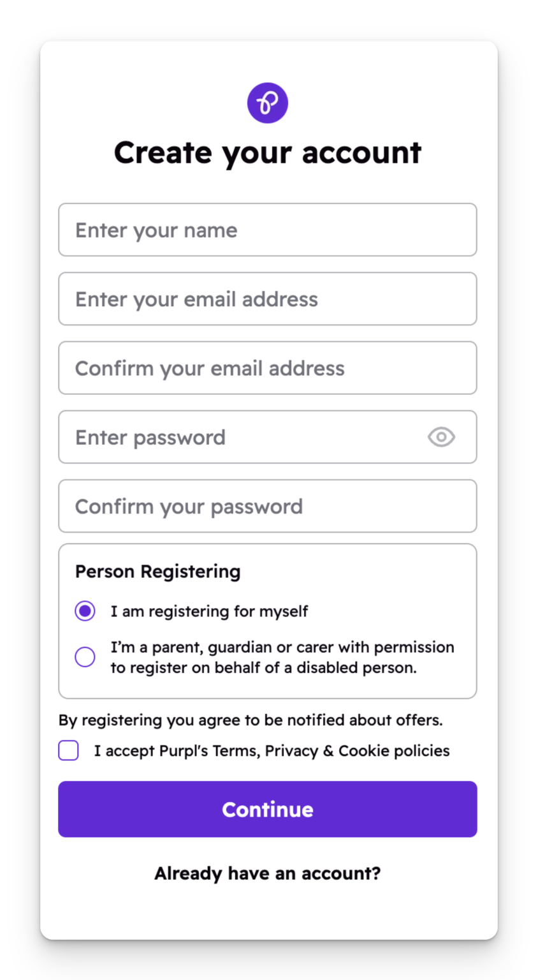Image resolution: width=538 pixels, height=980 pixels.
Task: Submit the registration with Continue
Action: click(268, 809)
